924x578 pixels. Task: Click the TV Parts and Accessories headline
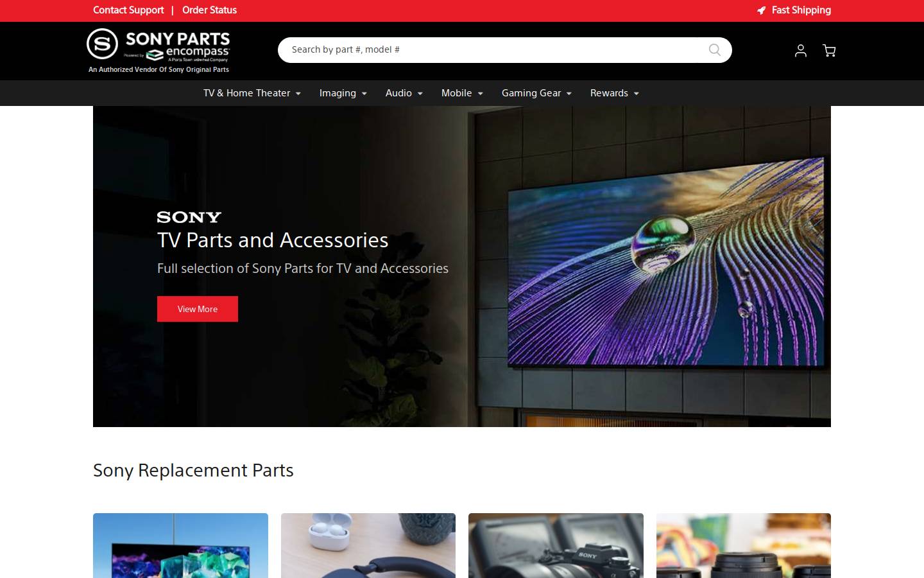pyautogui.click(x=273, y=240)
